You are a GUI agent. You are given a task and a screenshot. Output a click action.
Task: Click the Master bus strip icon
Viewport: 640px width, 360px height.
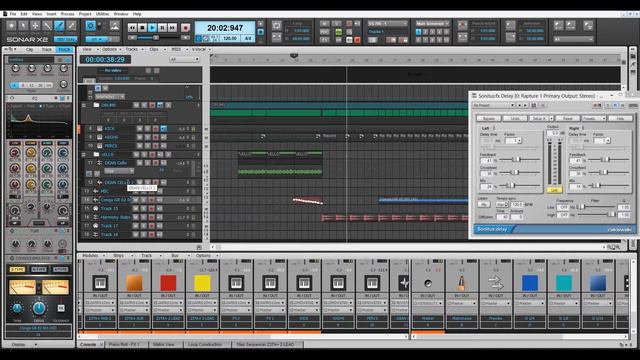(x=428, y=282)
